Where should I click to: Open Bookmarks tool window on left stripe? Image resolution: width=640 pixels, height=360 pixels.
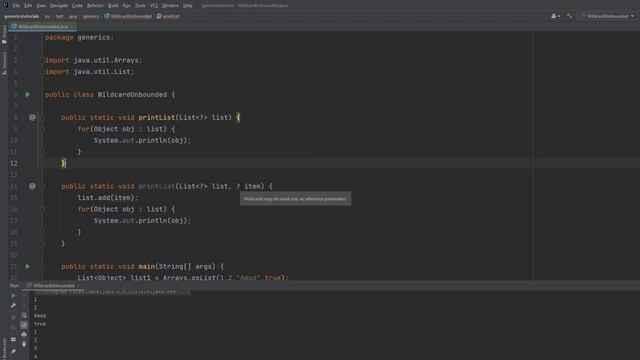[x=4, y=348]
